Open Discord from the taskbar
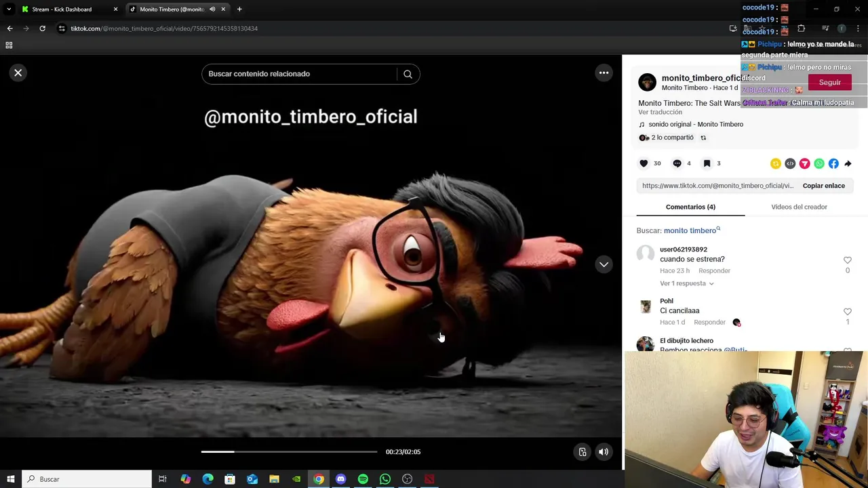 [340, 479]
